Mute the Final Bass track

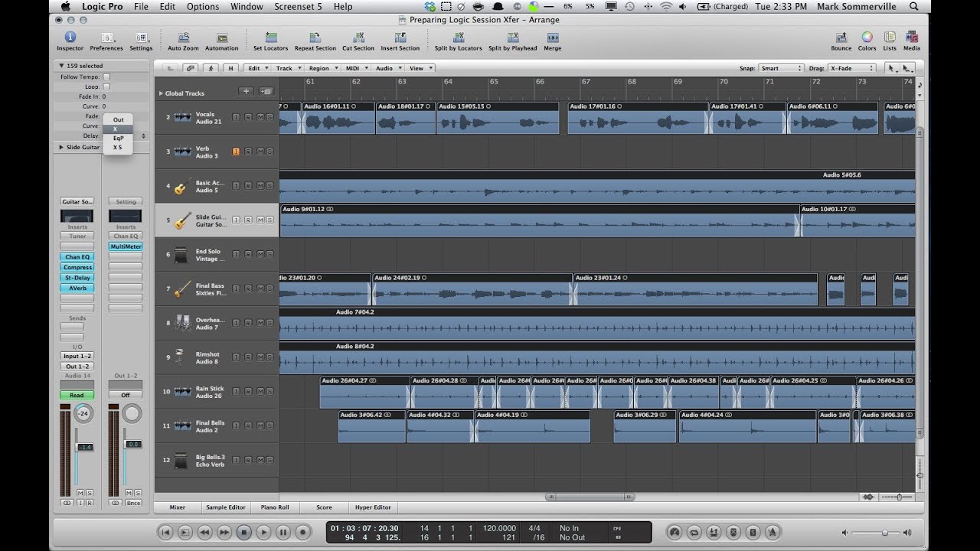pyautogui.click(x=260, y=289)
